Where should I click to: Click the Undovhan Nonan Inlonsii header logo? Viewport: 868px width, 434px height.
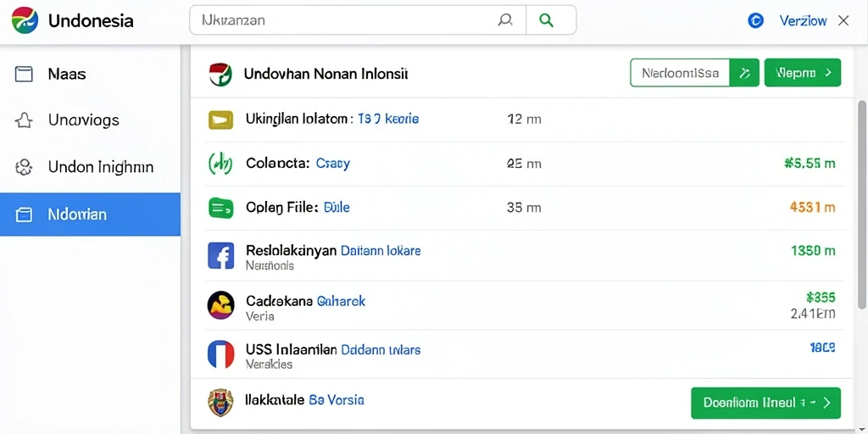click(x=220, y=75)
